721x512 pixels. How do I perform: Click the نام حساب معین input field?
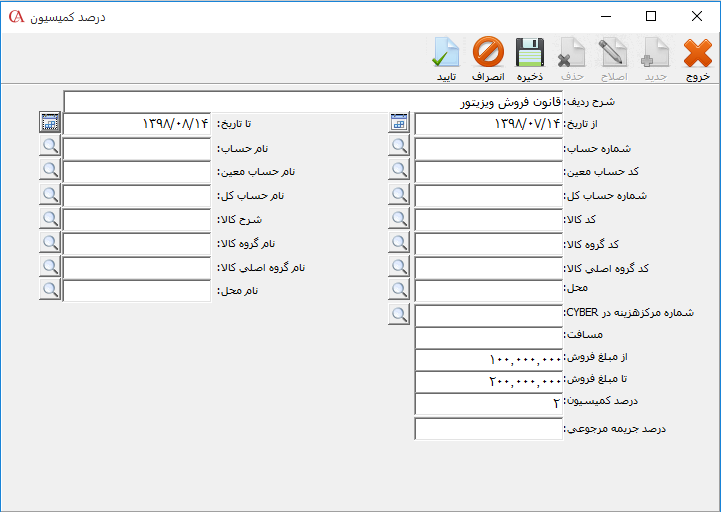tap(137, 172)
